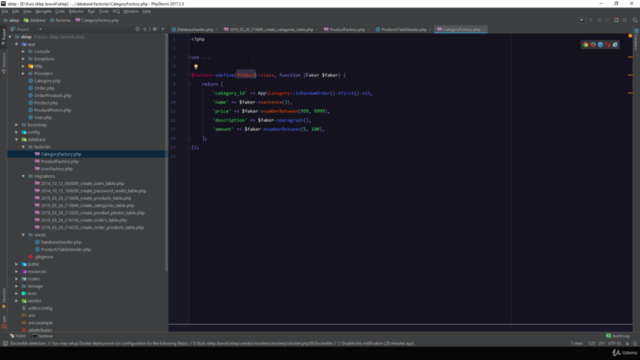Open the Terminal tool window
The width and height of the screenshot is (640, 360).
tap(43, 336)
